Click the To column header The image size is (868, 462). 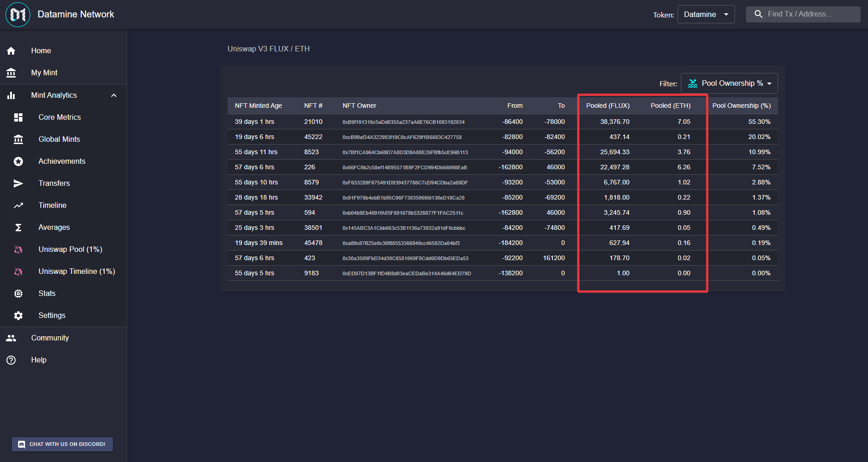pos(561,106)
